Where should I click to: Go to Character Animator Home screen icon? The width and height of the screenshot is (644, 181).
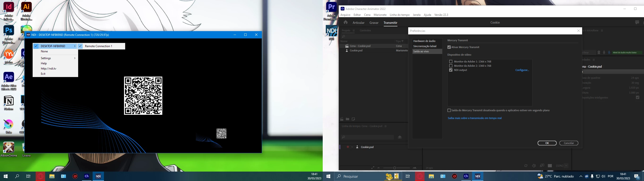click(x=345, y=22)
